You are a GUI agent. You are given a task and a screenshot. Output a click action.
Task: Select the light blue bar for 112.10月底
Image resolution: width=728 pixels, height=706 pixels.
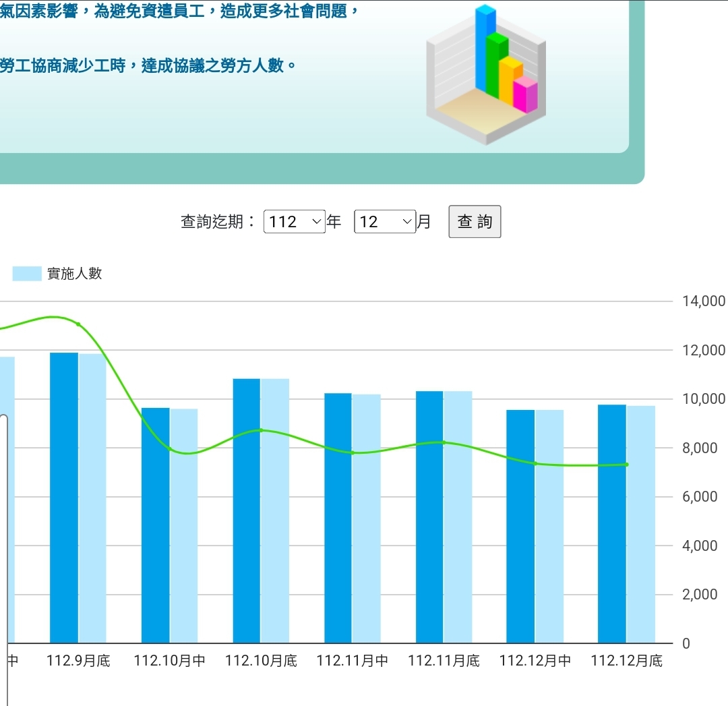275,511
